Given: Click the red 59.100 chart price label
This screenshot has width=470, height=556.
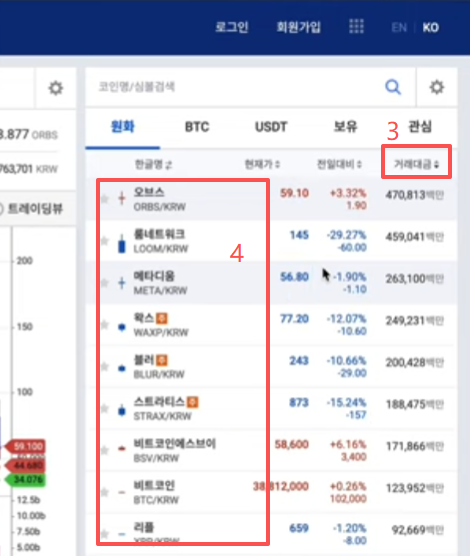Looking at the screenshot, I should [x=26, y=446].
